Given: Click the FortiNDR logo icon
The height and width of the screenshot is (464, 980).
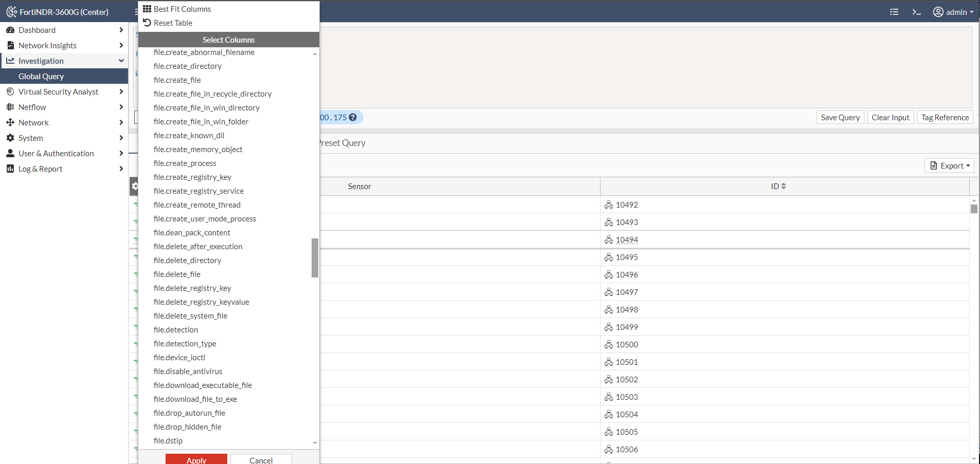Looking at the screenshot, I should (11, 11).
